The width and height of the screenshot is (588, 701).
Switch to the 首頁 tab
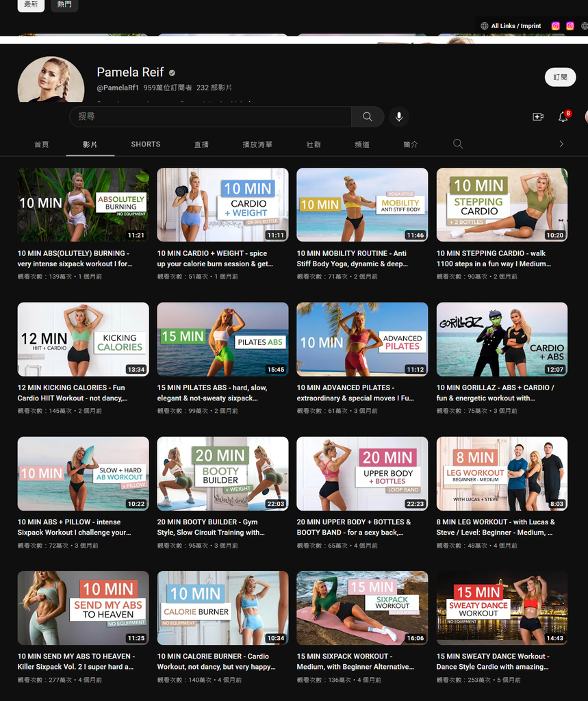coord(42,144)
